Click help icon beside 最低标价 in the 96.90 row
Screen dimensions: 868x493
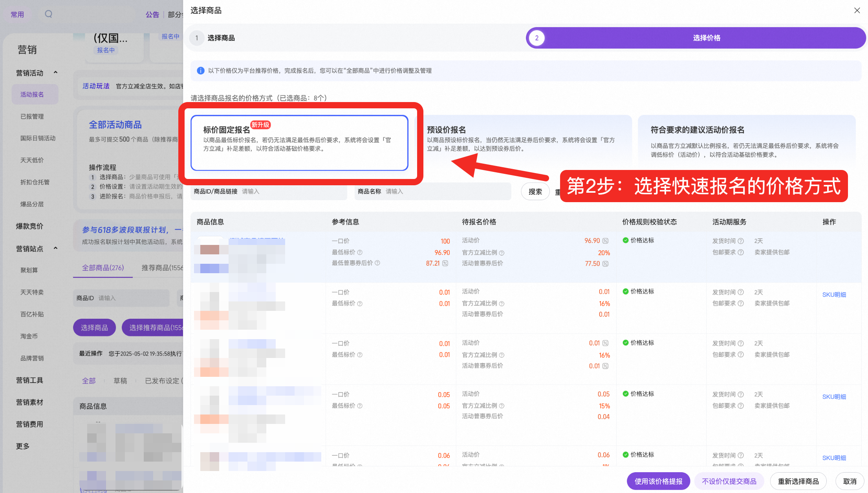click(360, 252)
